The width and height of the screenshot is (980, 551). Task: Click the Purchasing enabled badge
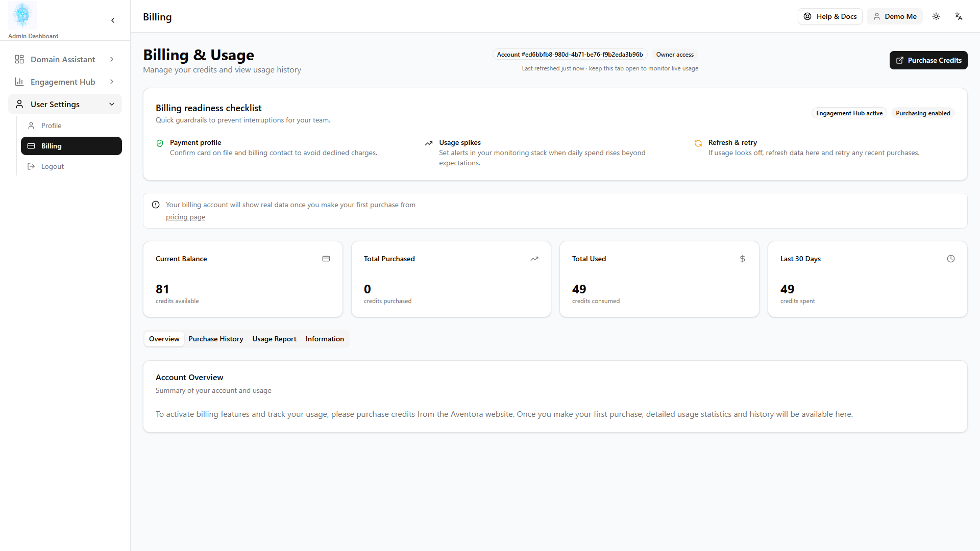[923, 113]
